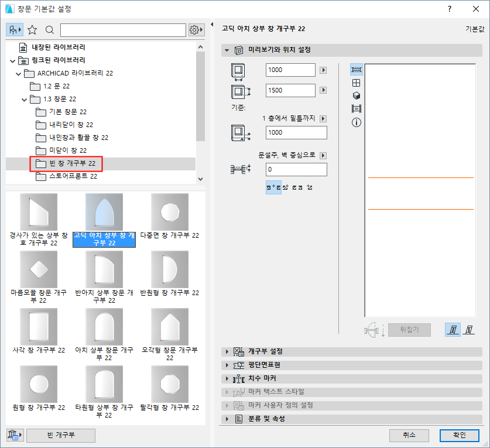Choose 반원형 창 개구부 22 thumbnail

pyautogui.click(x=170, y=269)
